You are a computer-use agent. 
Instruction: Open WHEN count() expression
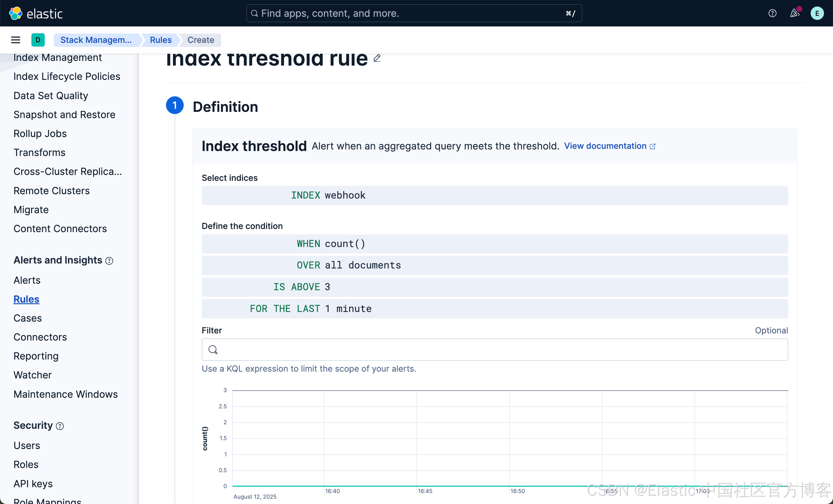(x=495, y=244)
